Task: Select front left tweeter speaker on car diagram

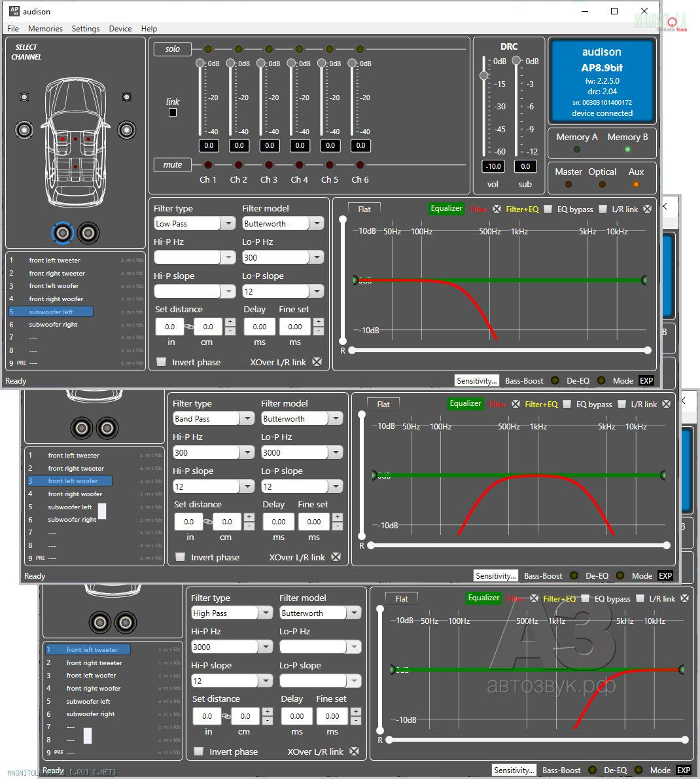Action: click(24, 97)
